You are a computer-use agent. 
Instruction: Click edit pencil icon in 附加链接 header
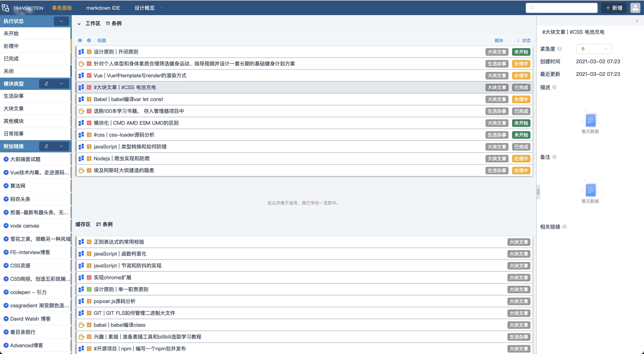tap(47, 146)
